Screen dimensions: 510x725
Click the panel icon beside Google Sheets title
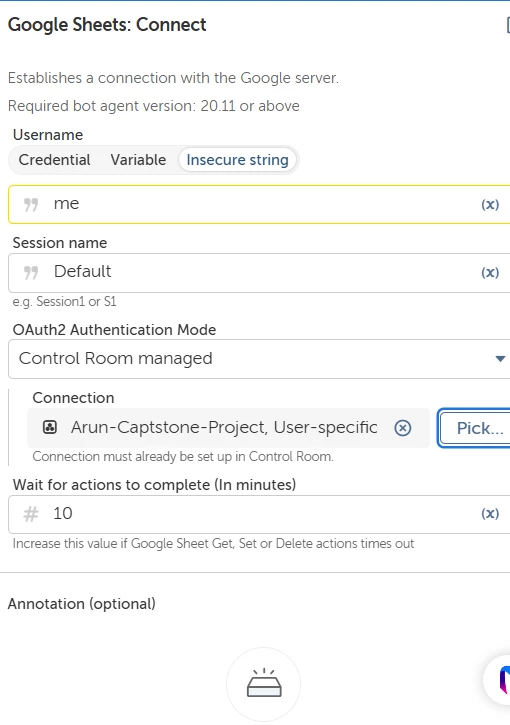coord(508,25)
